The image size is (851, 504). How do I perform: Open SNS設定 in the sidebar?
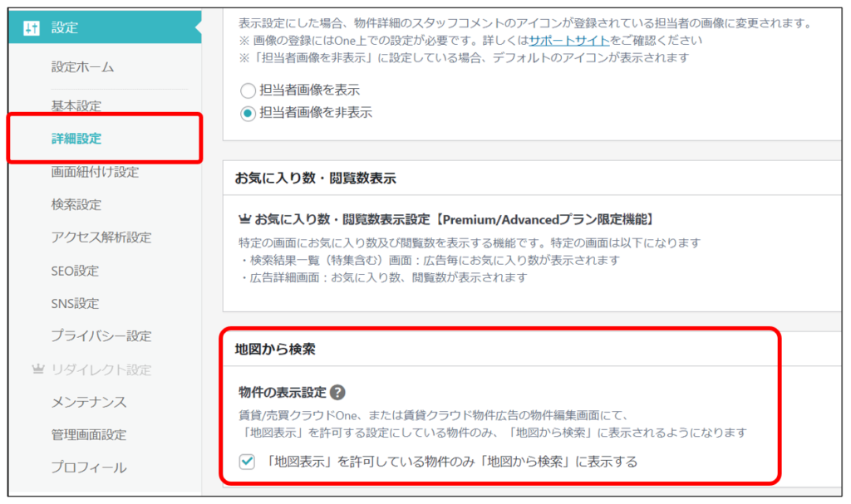pos(75,304)
